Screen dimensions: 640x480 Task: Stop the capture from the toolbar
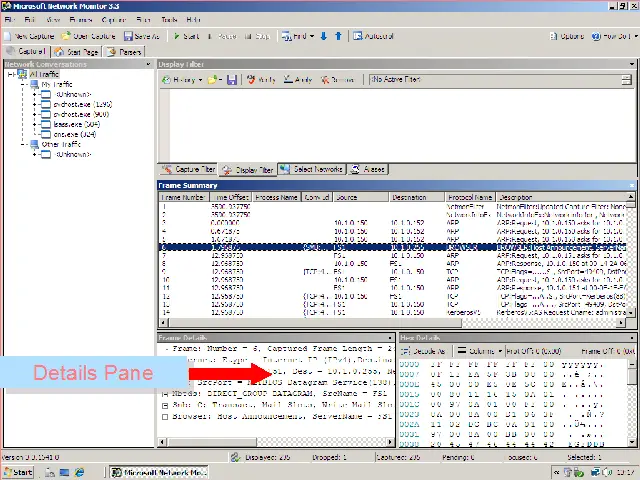click(x=257, y=36)
